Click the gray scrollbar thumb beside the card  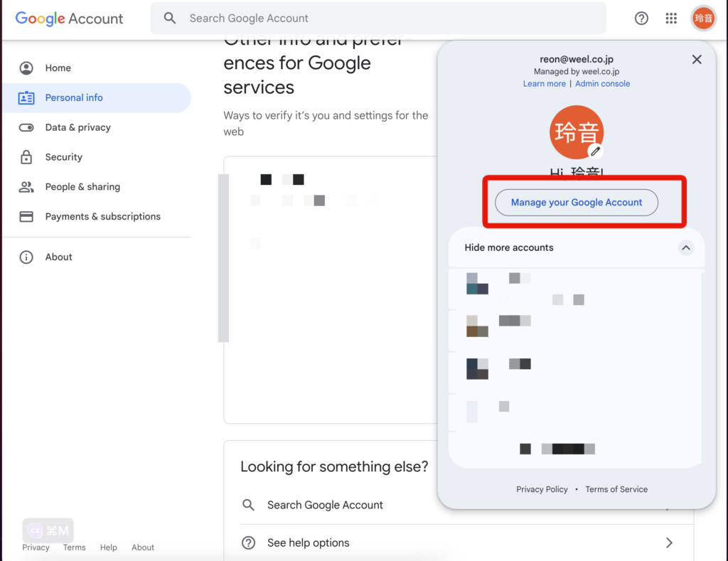point(223,258)
